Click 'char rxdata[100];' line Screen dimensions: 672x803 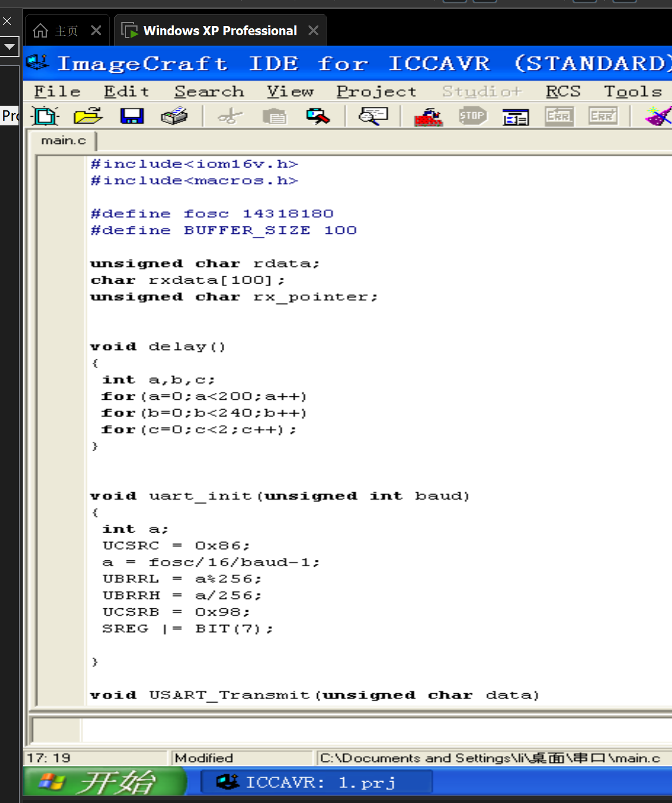point(188,280)
